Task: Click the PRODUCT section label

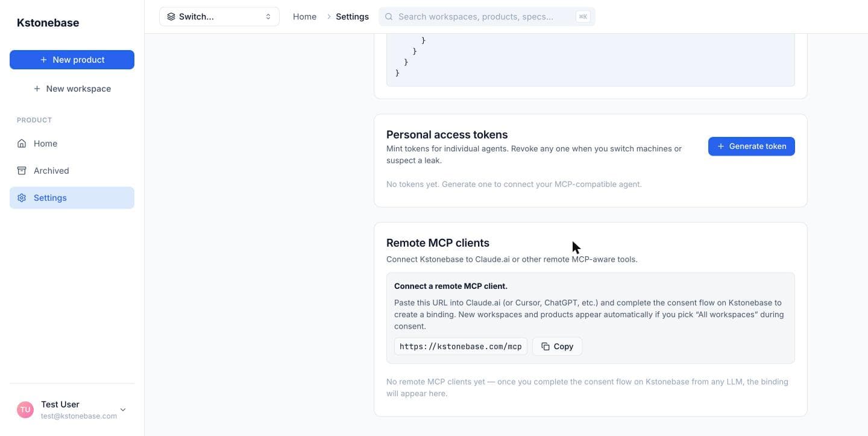Action: click(34, 120)
